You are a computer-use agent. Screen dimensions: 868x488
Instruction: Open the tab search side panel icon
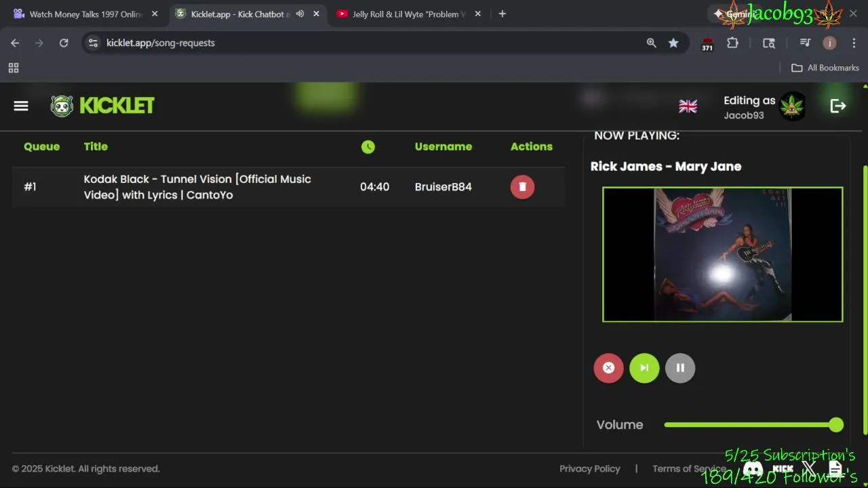click(769, 43)
